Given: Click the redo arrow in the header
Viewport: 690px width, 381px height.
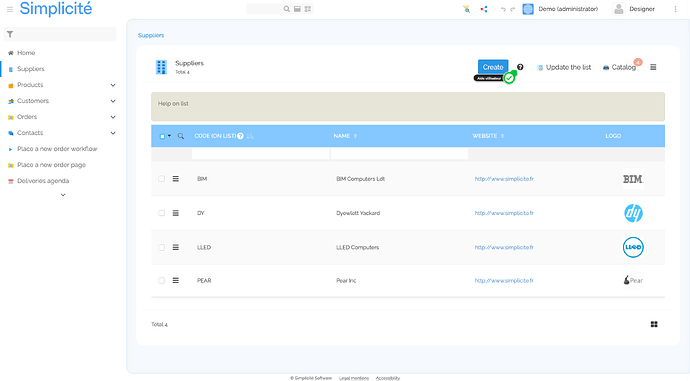Looking at the screenshot, I should (x=512, y=9).
